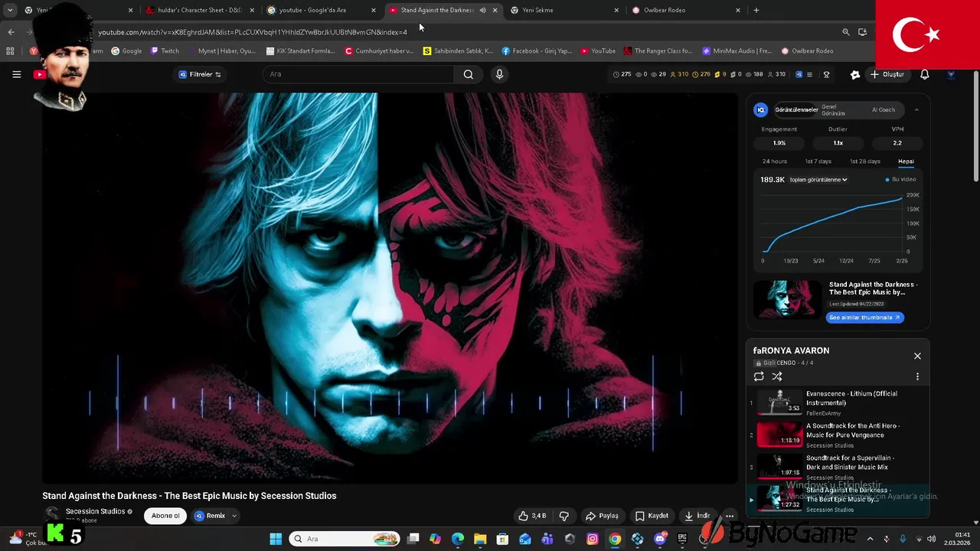980x551 pixels.
Task: Start voice search with microphone icon
Action: [499, 74]
